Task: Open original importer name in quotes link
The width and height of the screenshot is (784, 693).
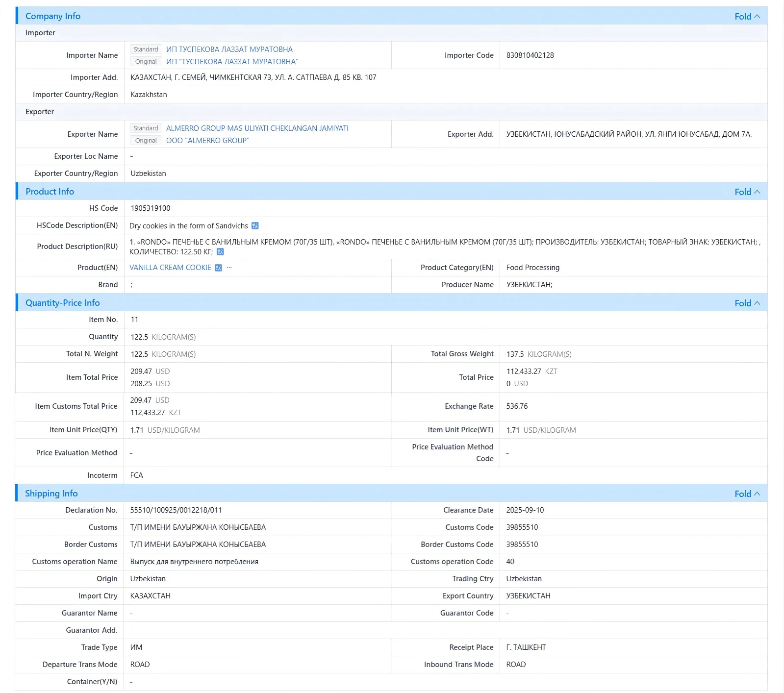Action: [232, 62]
